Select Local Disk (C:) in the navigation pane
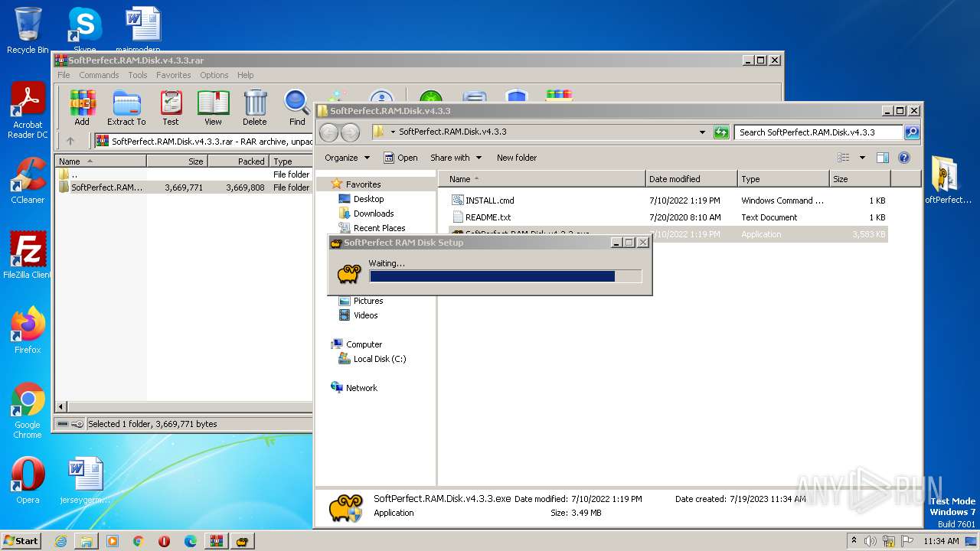The width and height of the screenshot is (980, 551). coord(380,359)
